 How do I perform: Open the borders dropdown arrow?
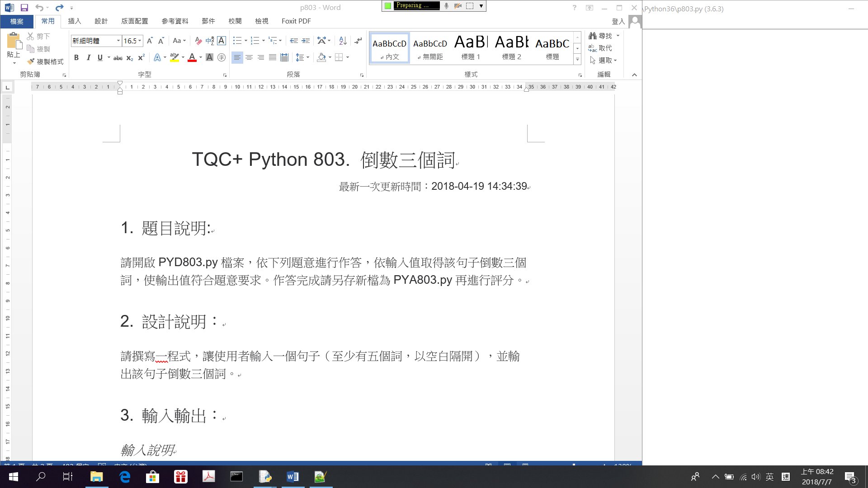click(348, 57)
